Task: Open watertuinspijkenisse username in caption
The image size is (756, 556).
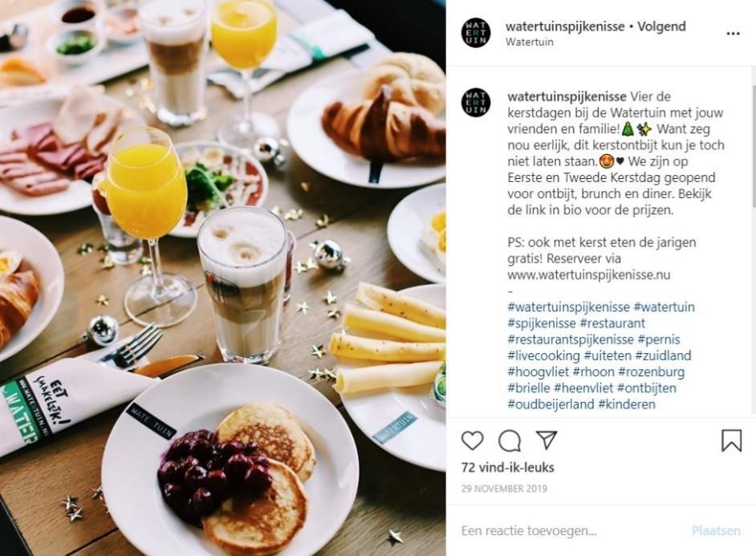Action: (567, 96)
